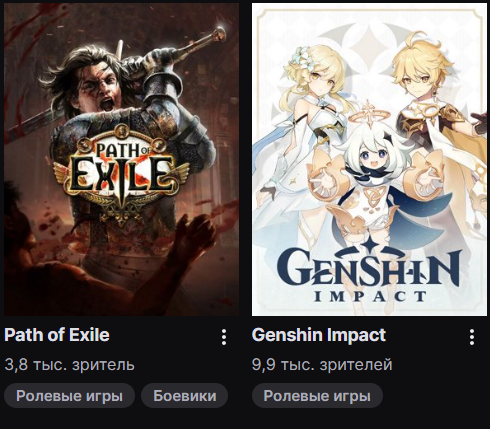Click the Path of Exile emblem logo on cover
The height and width of the screenshot is (429, 490).
121,173
